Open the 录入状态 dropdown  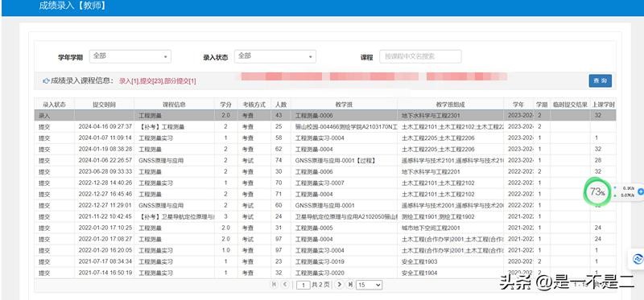[x=275, y=56]
